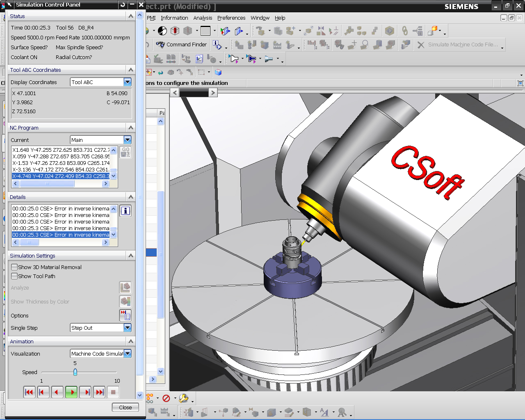The width and height of the screenshot is (525, 420).
Task: Click the blue see-through face icon
Action: tap(239, 31)
